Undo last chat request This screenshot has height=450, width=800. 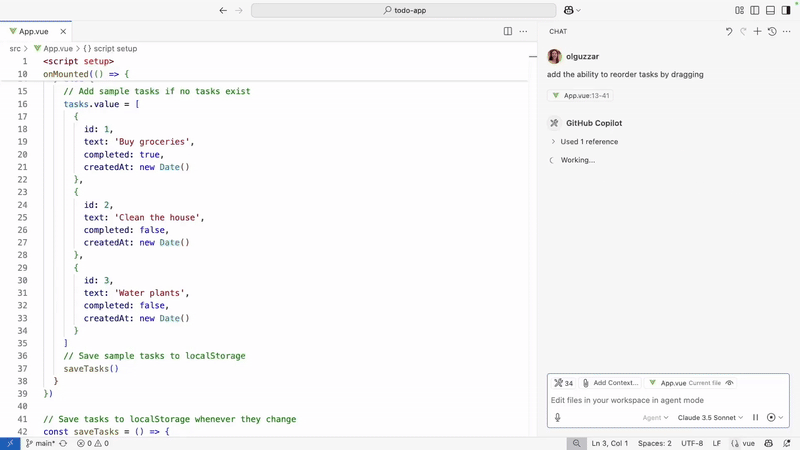[x=729, y=31]
